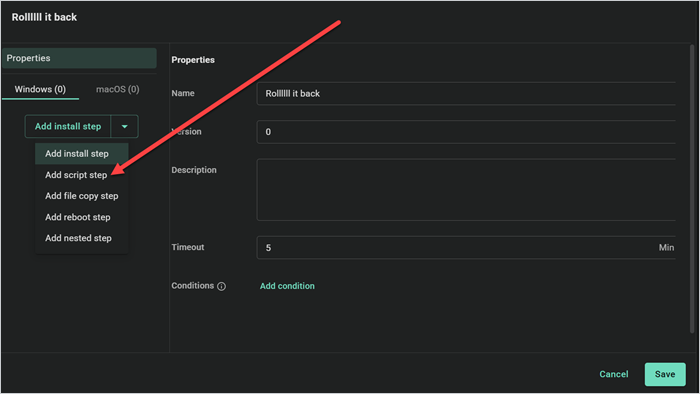Click the Properties heading in right panel

pos(193,60)
